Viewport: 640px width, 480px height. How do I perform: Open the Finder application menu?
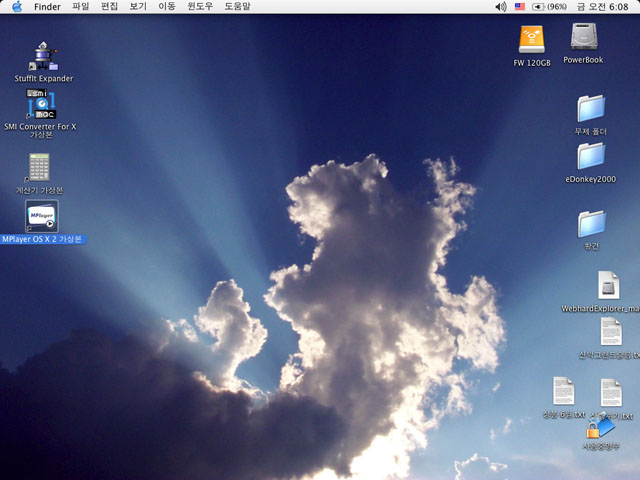coord(47,7)
